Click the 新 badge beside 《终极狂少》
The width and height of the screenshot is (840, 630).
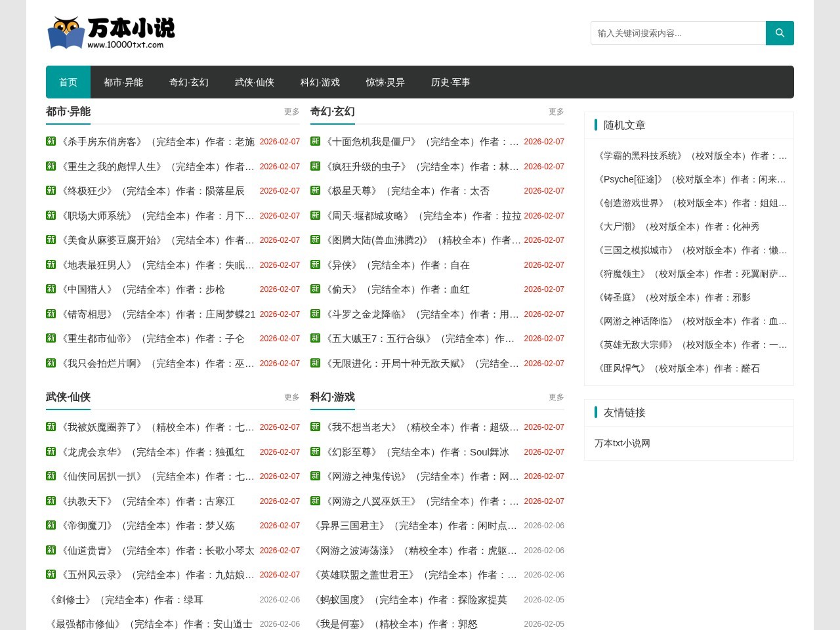pyautogui.click(x=51, y=190)
